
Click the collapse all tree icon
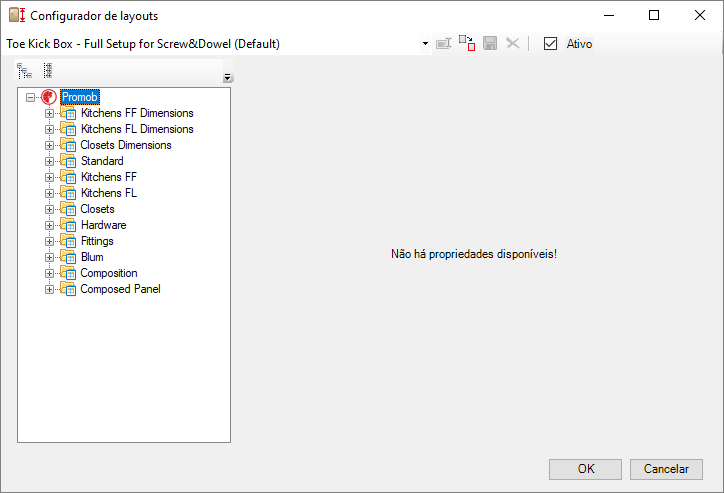point(48,71)
